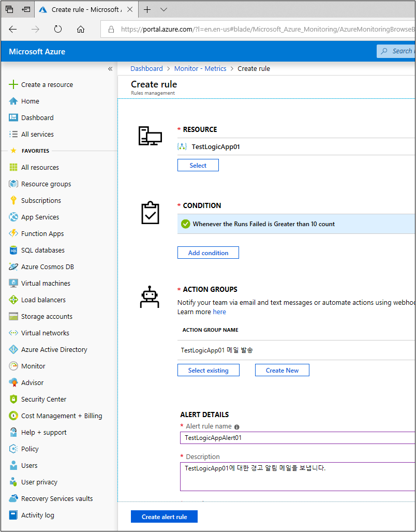Open the SQL databases icon
The image size is (416, 532).
(x=13, y=250)
